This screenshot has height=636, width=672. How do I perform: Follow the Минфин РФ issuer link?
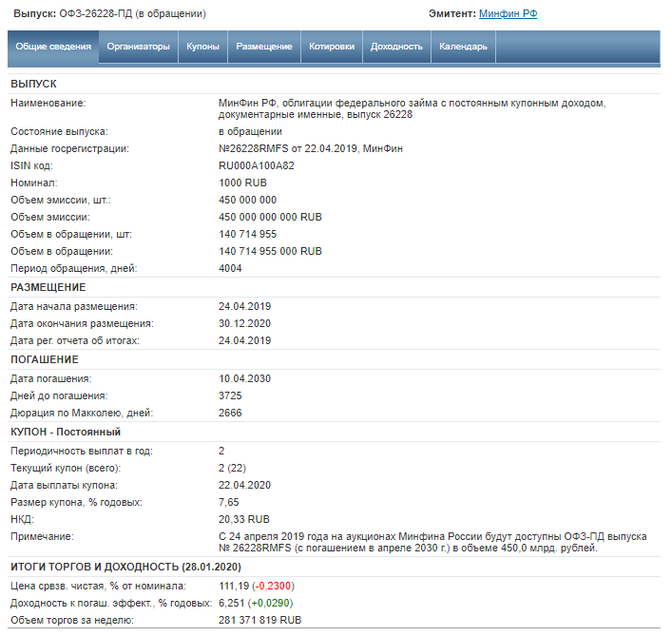pyautogui.click(x=508, y=14)
